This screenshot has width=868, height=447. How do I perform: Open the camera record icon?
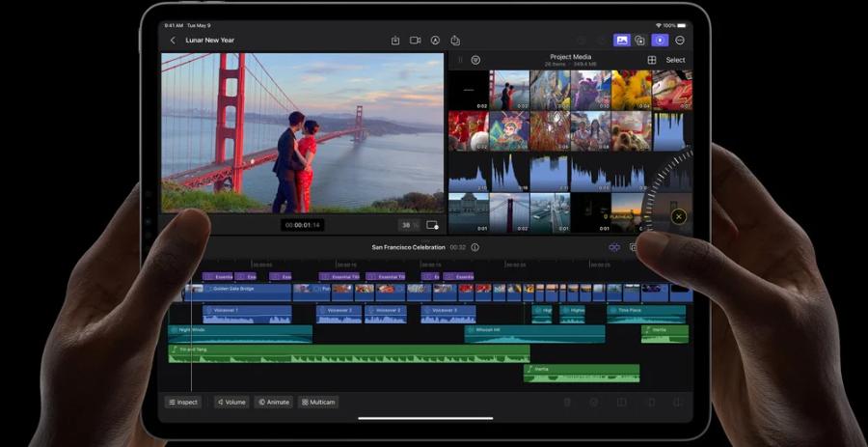[x=415, y=41]
